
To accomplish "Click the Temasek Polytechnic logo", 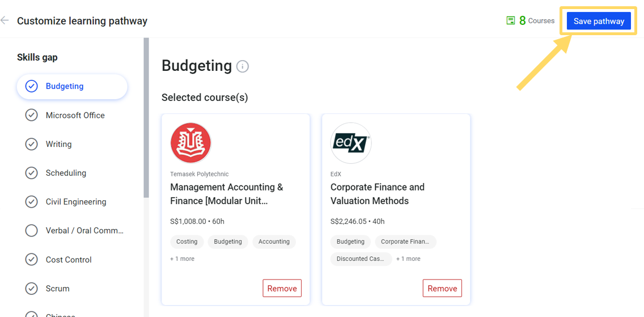I will coord(190,143).
